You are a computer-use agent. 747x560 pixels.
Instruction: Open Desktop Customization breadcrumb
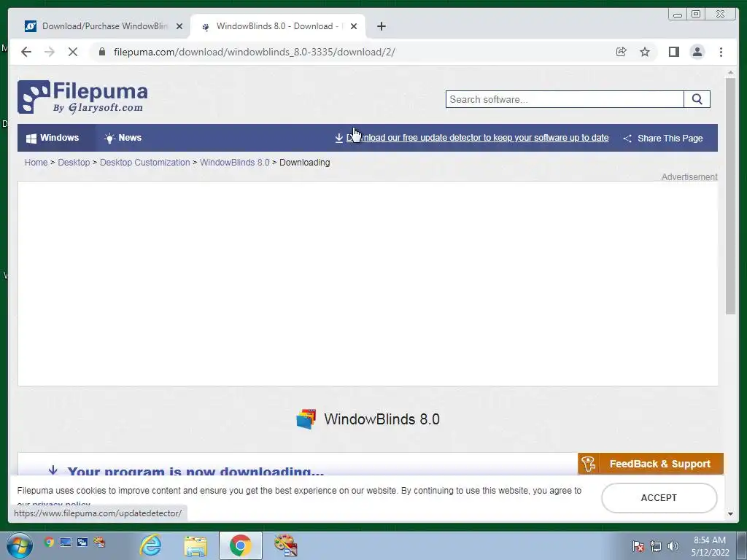coord(145,163)
